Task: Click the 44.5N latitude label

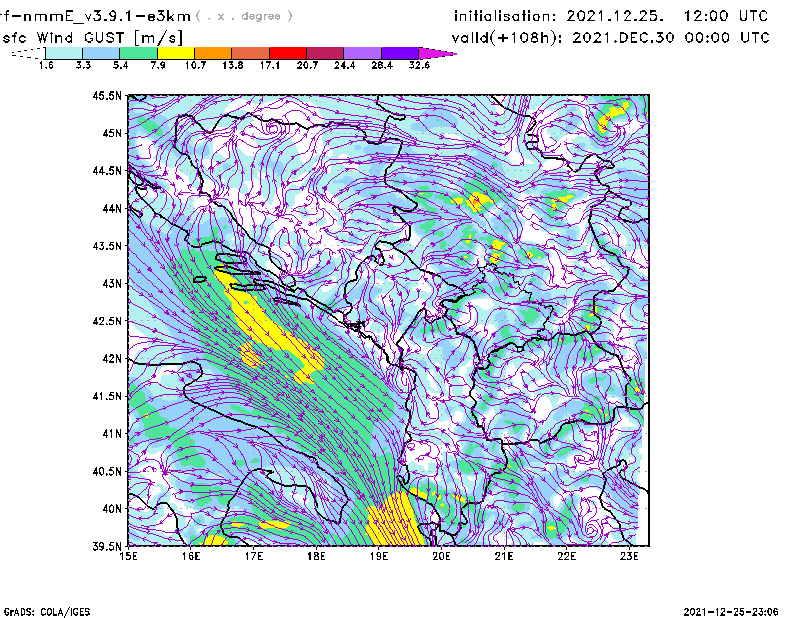Action: pos(107,170)
